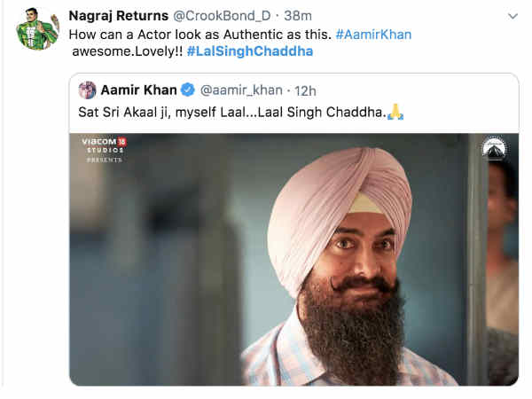Screen dimensions: 532x399
Task: Click the Paramount logo in poster corner
Action: tap(494, 149)
